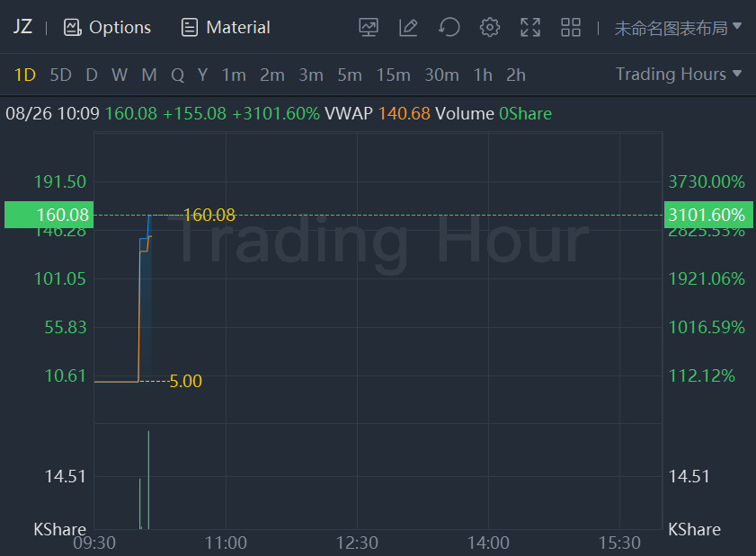Click the JZ ticker symbol

coord(22,27)
